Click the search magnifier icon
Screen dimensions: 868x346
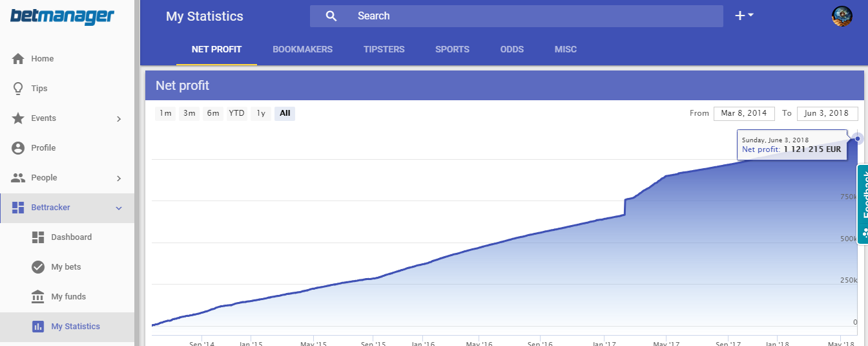click(331, 16)
